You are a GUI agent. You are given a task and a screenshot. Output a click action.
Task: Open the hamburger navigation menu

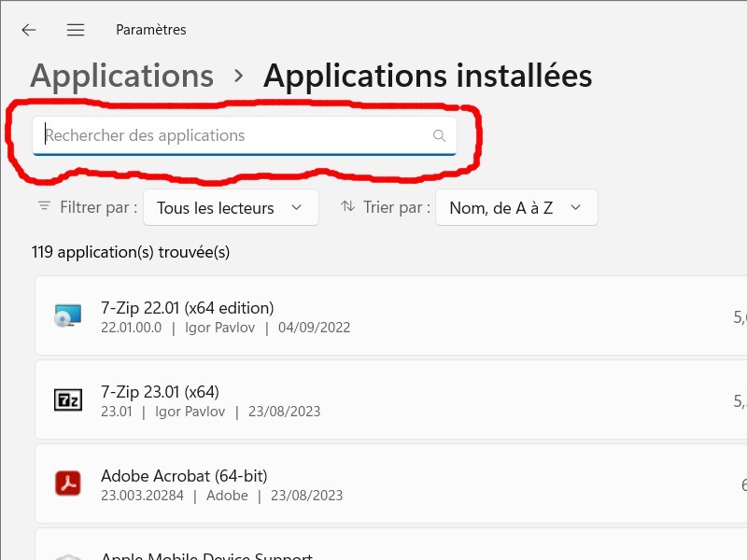tap(76, 30)
